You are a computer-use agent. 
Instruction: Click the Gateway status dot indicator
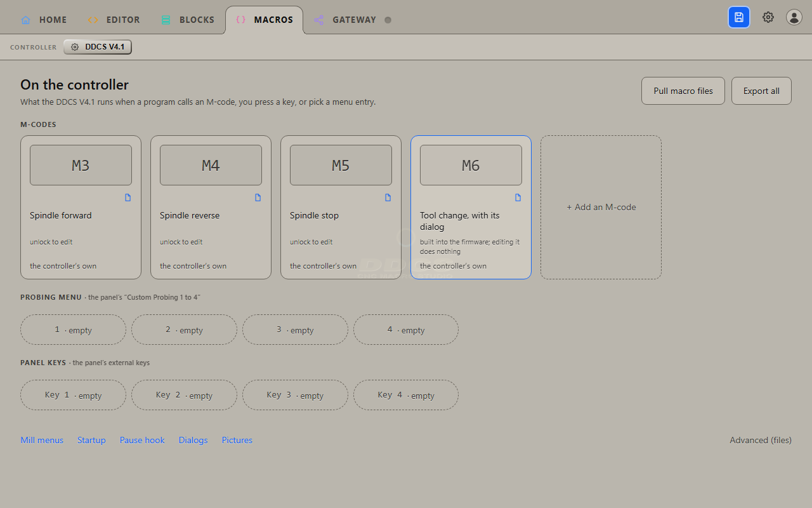388,20
